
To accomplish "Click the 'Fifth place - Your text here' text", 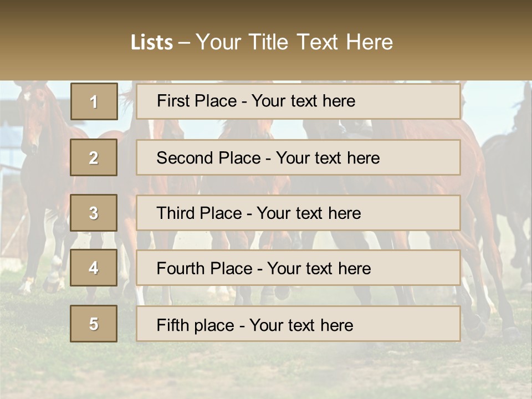I will point(255,325).
